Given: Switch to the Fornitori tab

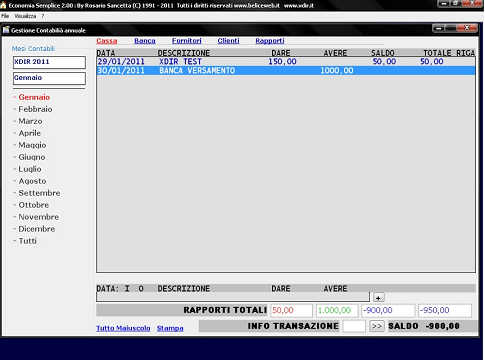Looking at the screenshot, I should point(187,41).
